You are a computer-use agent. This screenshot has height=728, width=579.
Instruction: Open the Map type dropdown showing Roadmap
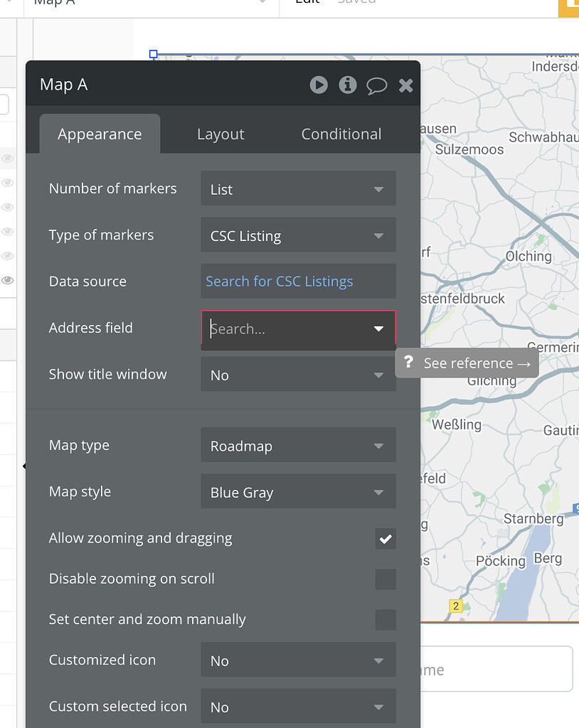point(298,445)
